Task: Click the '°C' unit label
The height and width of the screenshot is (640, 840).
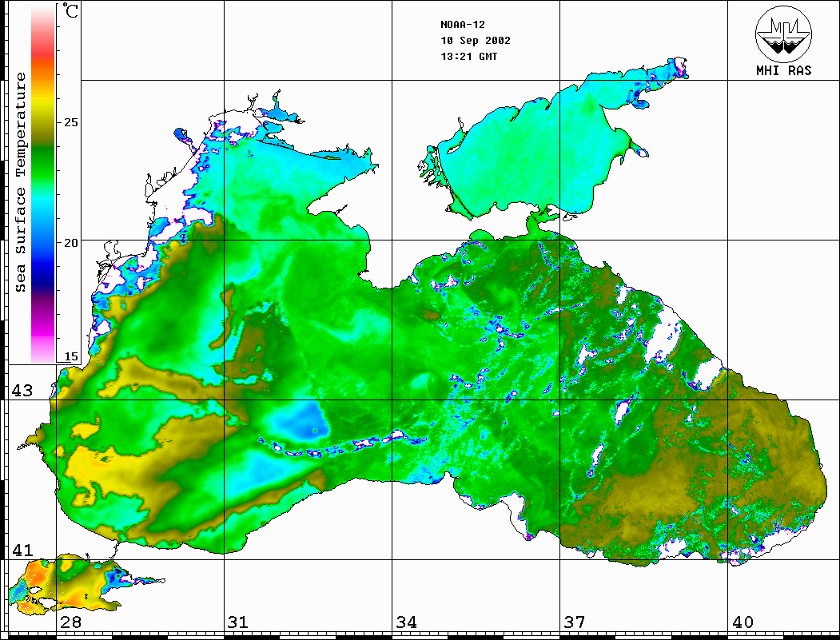Action: pyautogui.click(x=70, y=10)
